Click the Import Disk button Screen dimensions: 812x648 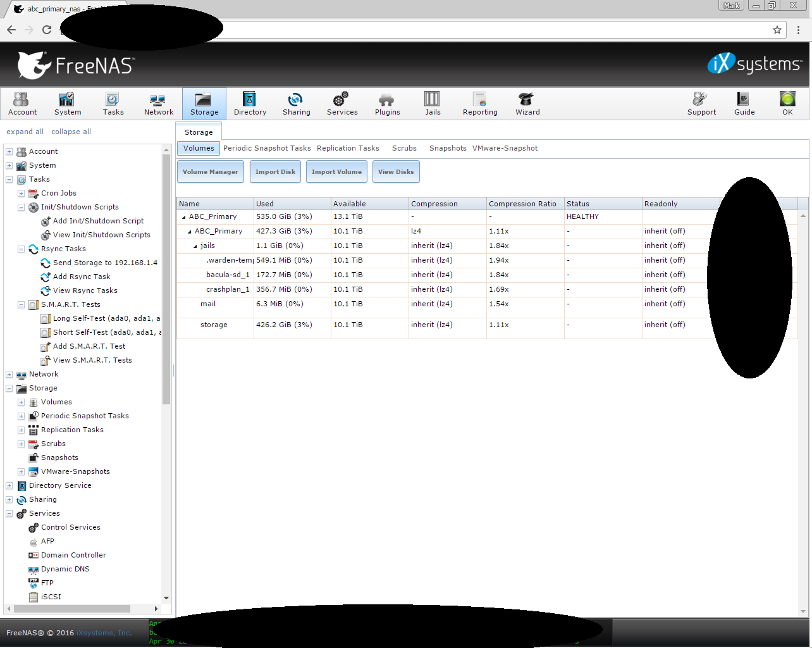pyautogui.click(x=275, y=171)
